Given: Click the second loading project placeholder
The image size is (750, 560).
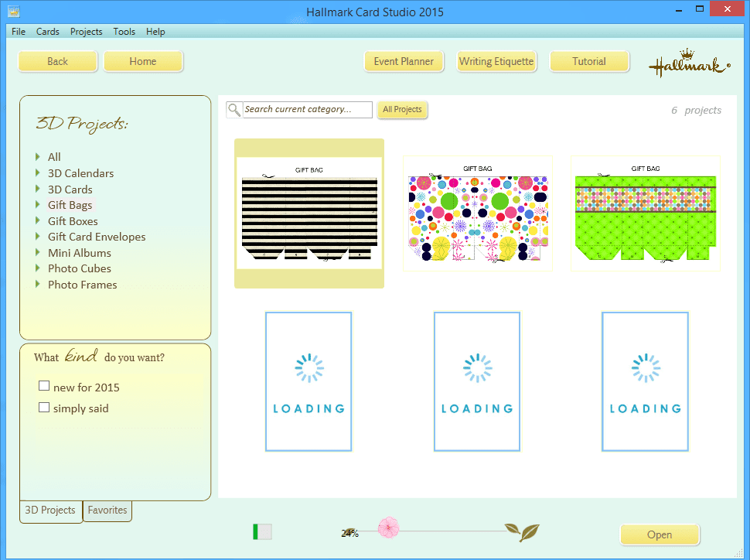Looking at the screenshot, I should tap(477, 381).
